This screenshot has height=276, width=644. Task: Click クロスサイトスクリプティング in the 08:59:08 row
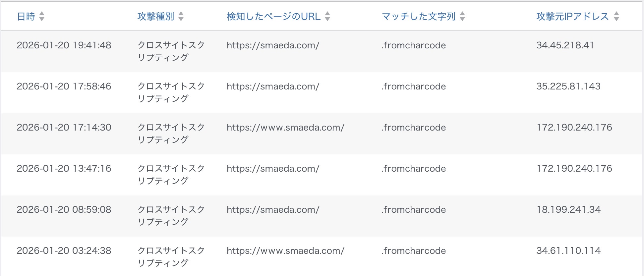click(171, 215)
